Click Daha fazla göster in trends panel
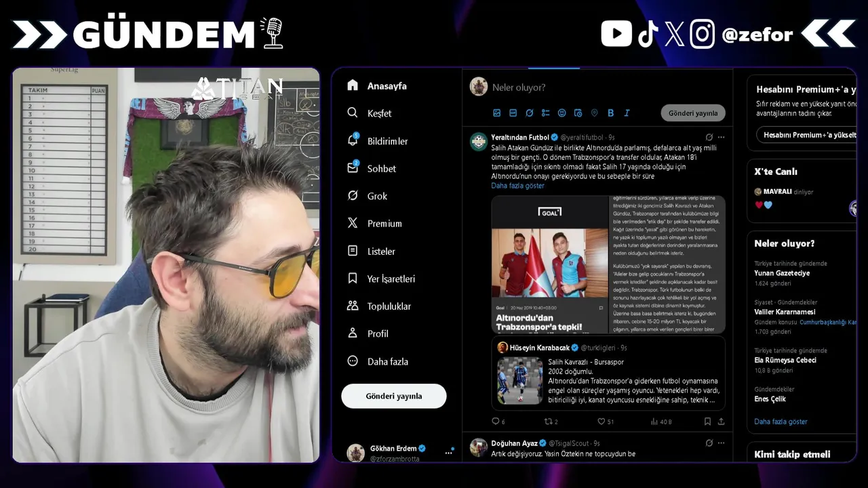The width and height of the screenshot is (868, 488). click(x=781, y=422)
